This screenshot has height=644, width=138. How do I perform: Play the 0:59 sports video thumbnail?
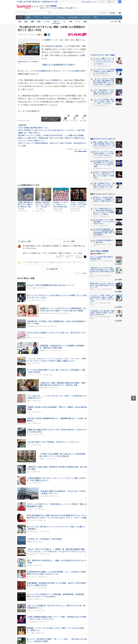point(119,200)
